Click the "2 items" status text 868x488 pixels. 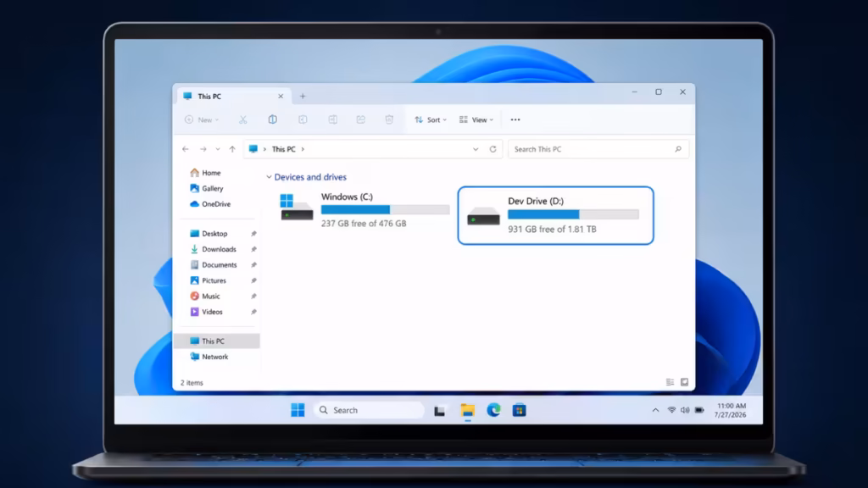(x=192, y=383)
